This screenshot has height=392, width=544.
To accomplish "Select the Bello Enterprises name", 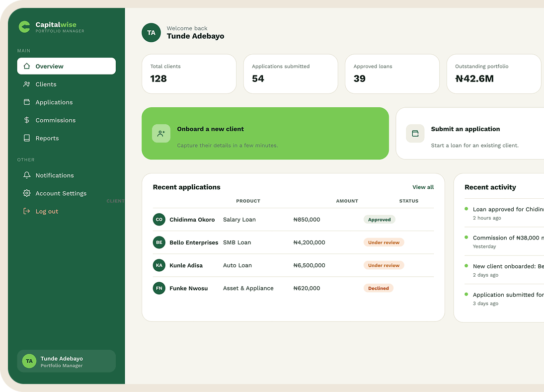I will [194, 242].
